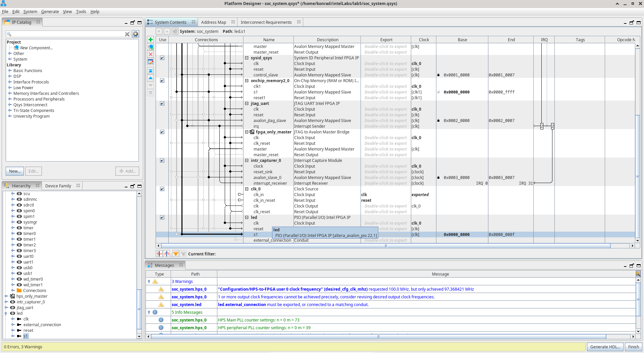Toggle the Use checkbox for led
This screenshot has height=353, width=644.
tap(162, 218)
